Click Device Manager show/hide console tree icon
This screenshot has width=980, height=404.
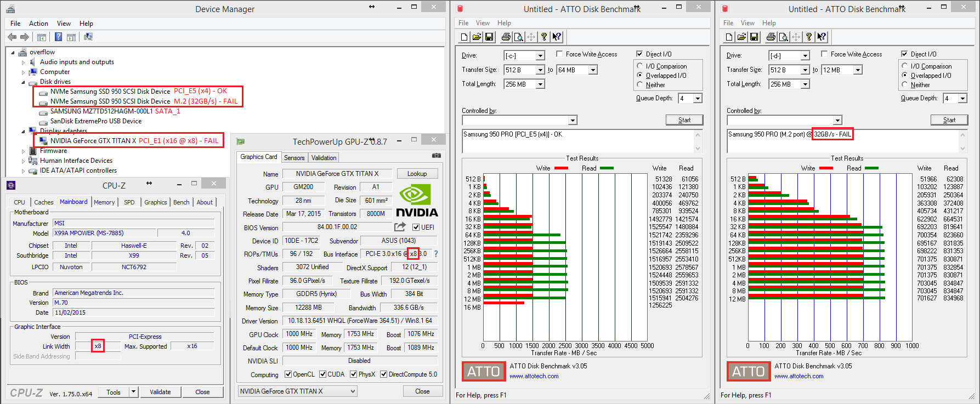pos(42,37)
